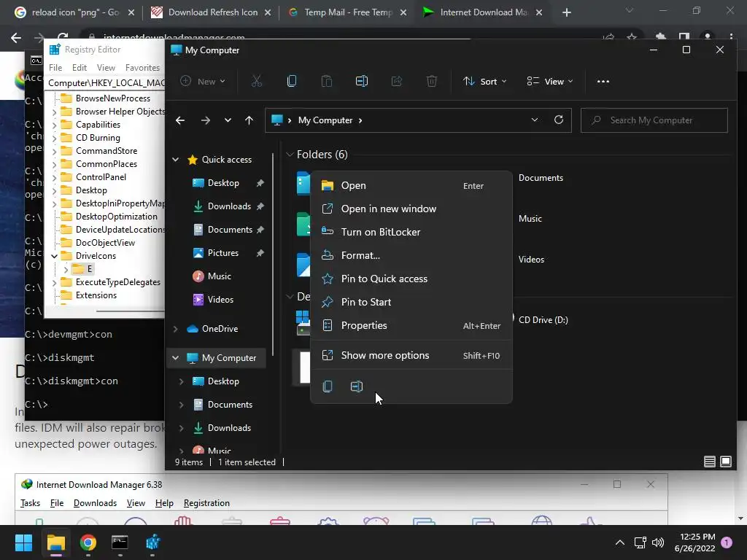Viewport: 747px width, 560px height.
Task: Select Pin to Start
Action: coord(411,302)
